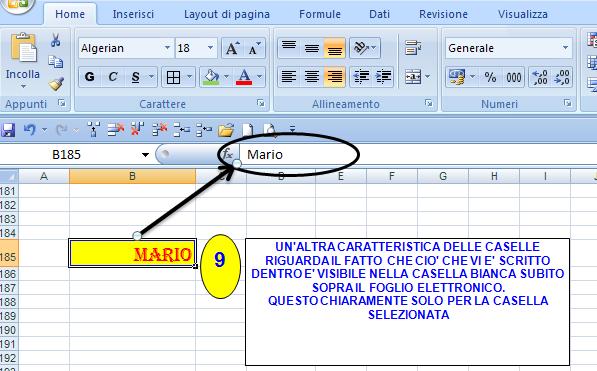Click the fx insert function button
597x371 pixels.
tap(228, 155)
